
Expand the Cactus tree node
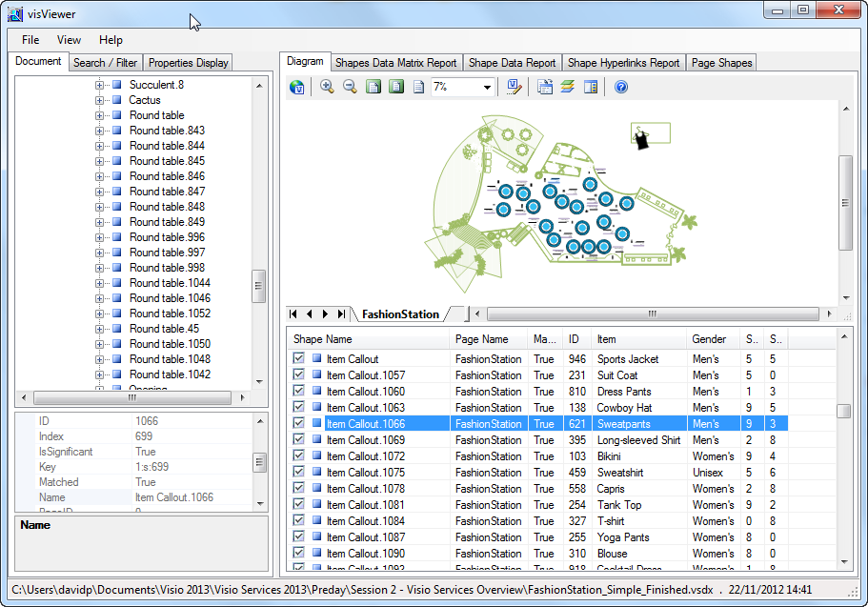pos(99,99)
